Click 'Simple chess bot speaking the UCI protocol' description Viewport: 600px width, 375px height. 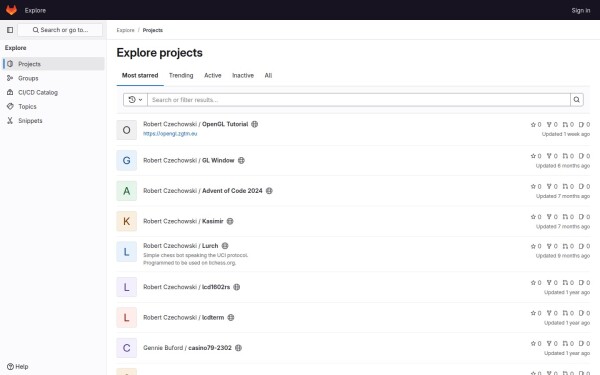196,255
